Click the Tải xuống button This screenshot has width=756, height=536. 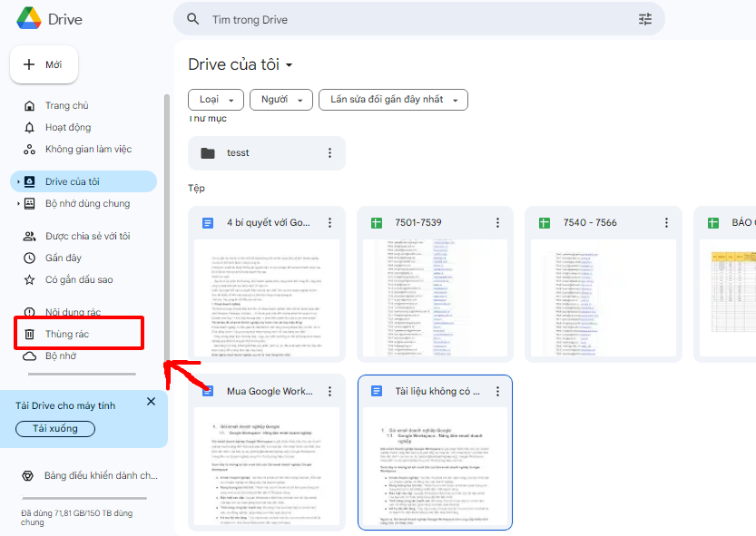point(55,428)
